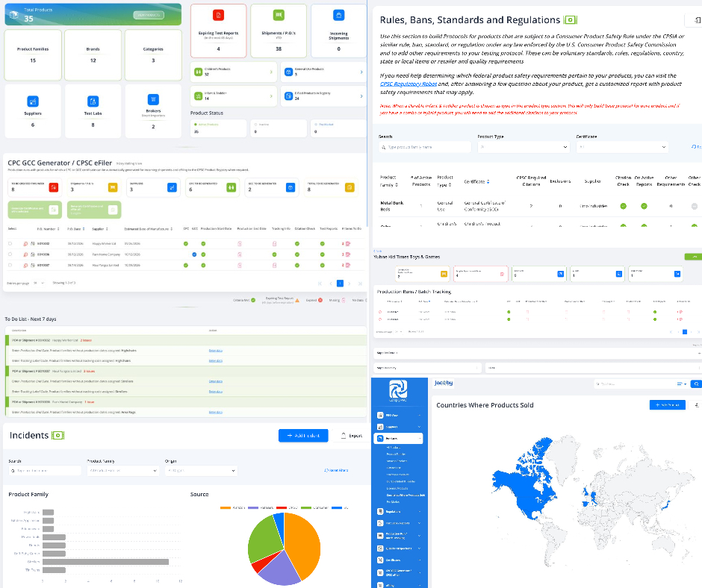702x588 pixels.
Task: Open the Brands tile
Action: point(93,55)
